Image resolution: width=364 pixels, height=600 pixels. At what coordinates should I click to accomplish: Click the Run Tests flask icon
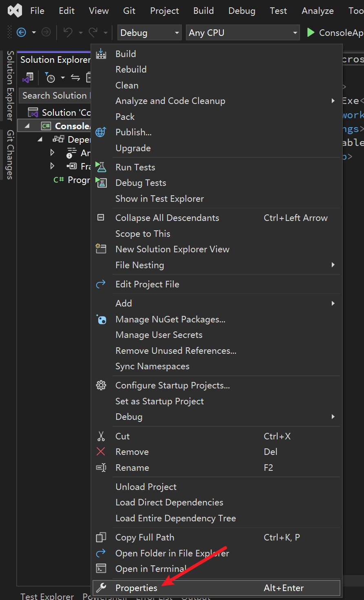point(101,167)
